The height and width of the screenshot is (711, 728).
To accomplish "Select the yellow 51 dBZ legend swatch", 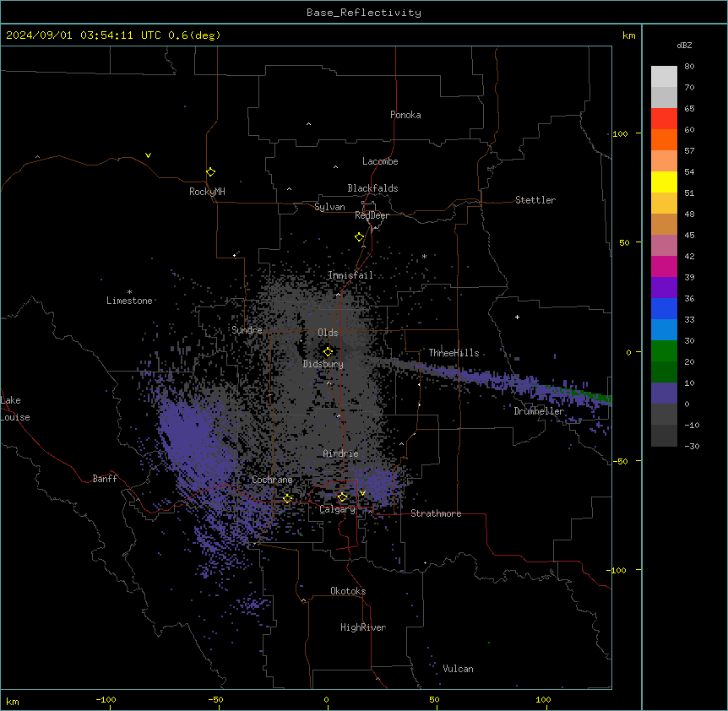I will pos(664,182).
